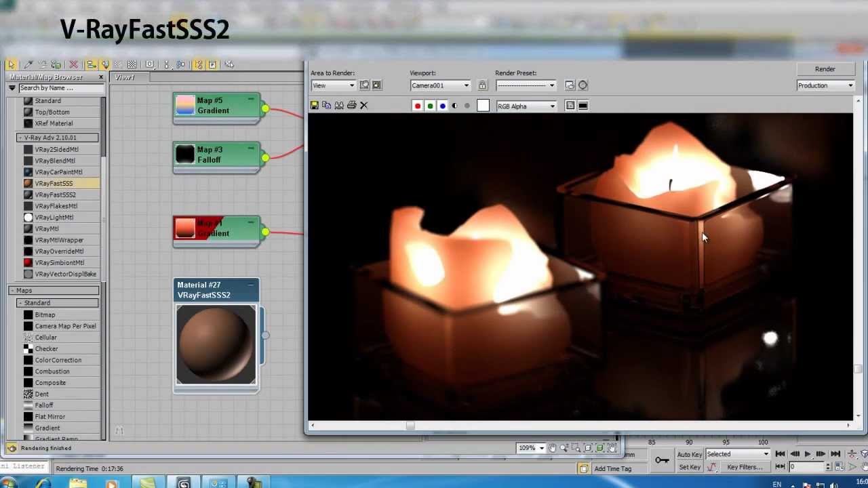Choose the Checker map
The image size is (868, 488).
pyautogui.click(x=46, y=349)
